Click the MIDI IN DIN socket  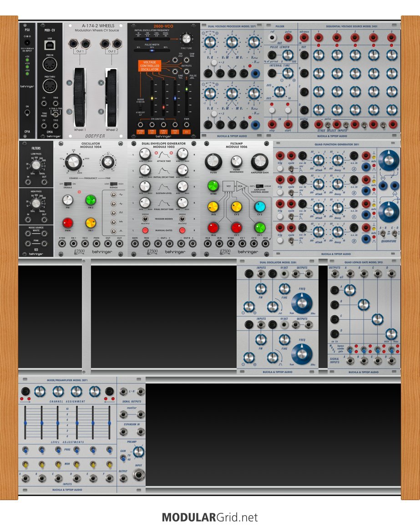50,64
